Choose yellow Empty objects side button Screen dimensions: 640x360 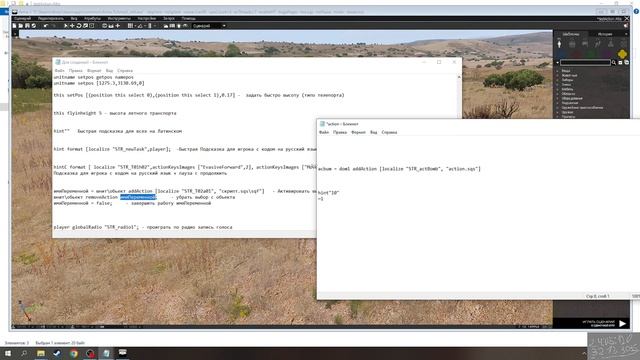click(622, 54)
